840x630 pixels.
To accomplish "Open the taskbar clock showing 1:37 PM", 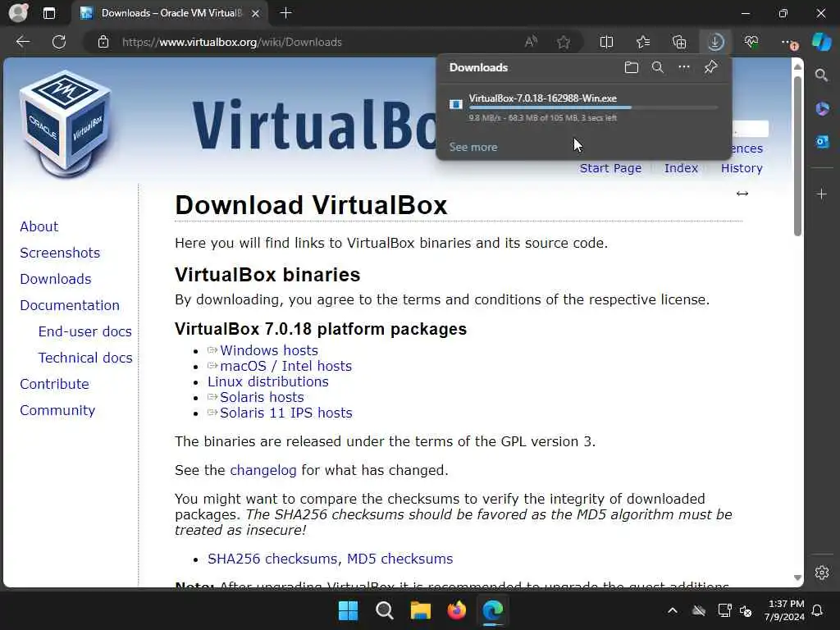I will [x=785, y=610].
